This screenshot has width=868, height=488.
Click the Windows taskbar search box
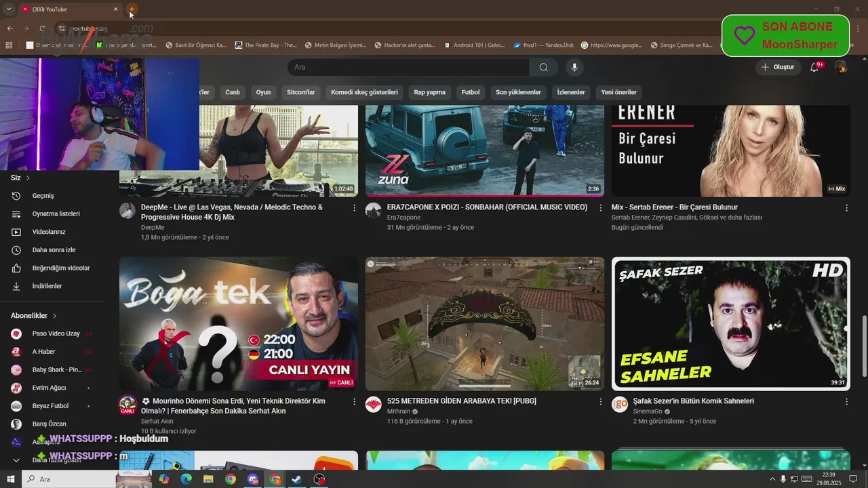pos(68,479)
